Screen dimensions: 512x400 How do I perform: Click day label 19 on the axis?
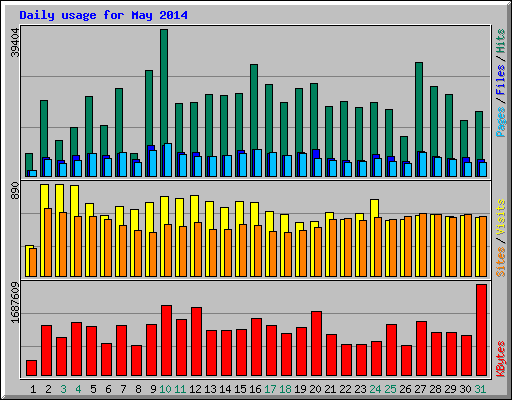pyautogui.click(x=300, y=389)
